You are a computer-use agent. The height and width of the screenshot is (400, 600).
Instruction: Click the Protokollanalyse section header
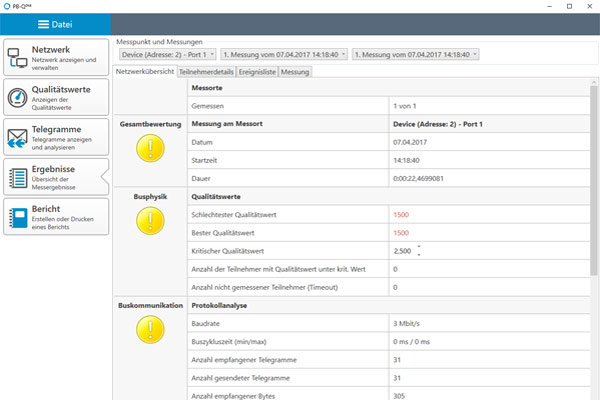[219, 305]
